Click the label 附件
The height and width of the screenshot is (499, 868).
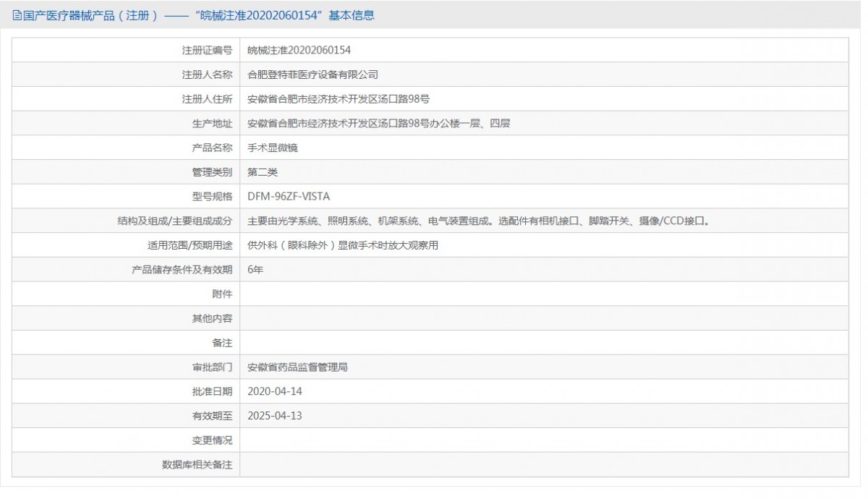pos(222,294)
